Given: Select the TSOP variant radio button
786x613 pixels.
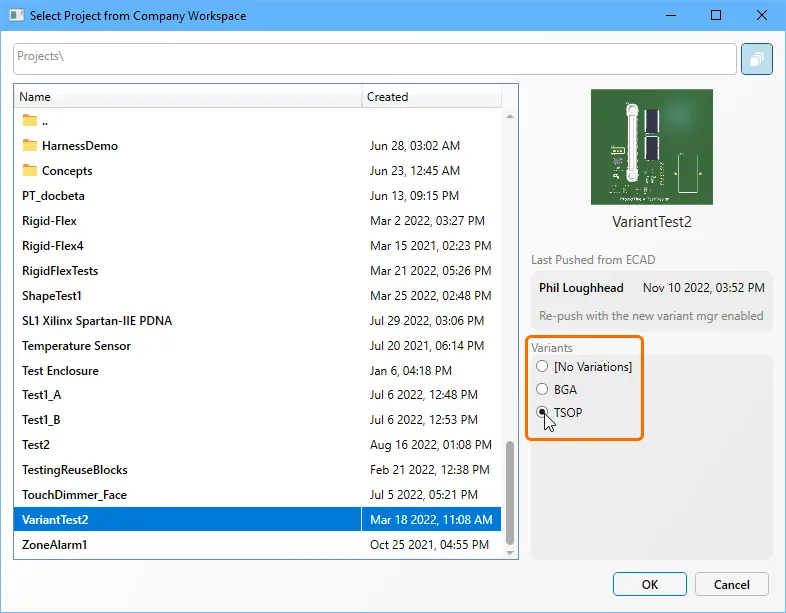Looking at the screenshot, I should 542,412.
